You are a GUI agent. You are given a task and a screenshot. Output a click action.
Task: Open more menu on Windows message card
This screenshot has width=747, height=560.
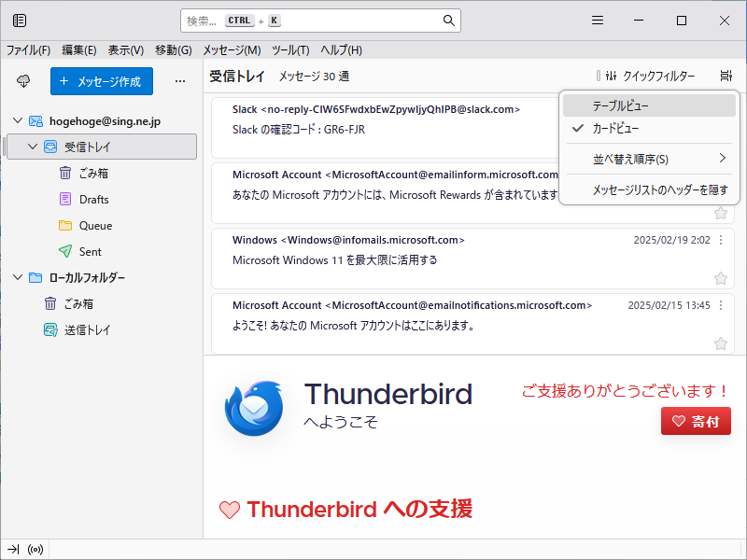click(721, 240)
